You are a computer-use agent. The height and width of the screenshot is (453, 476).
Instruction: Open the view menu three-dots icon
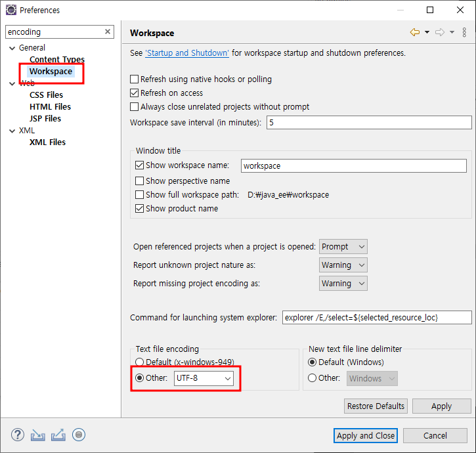464,32
